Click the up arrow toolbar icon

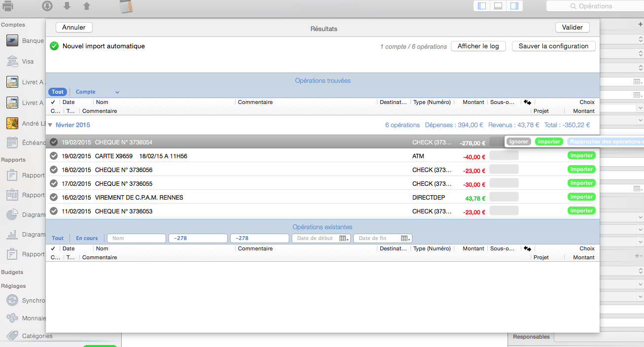tap(87, 6)
